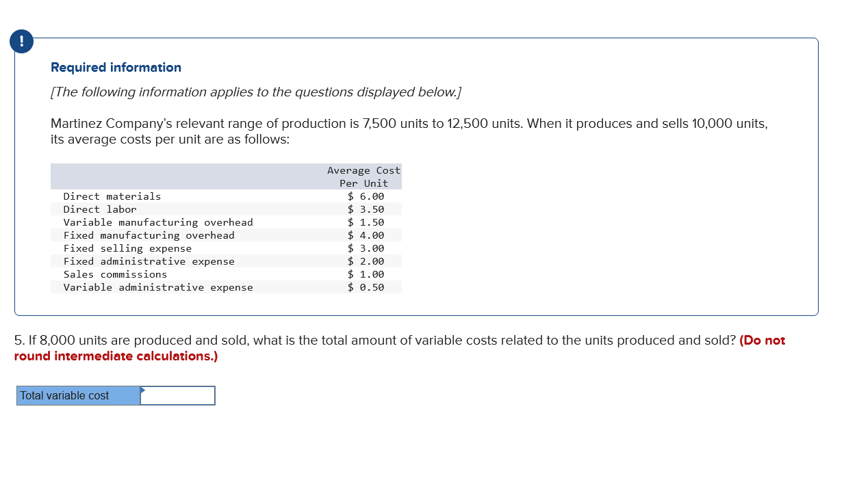The width and height of the screenshot is (857, 504).
Task: Click the $ 1.00 cost value
Action: [366, 274]
